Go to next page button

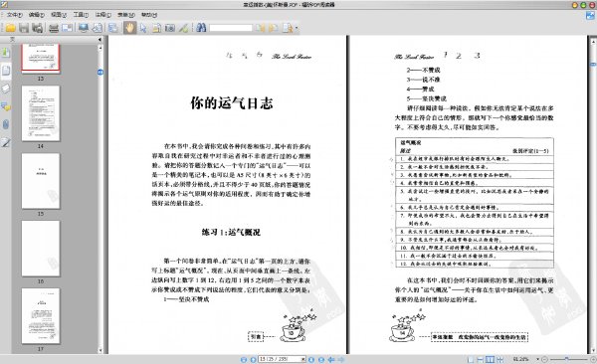(311, 359)
